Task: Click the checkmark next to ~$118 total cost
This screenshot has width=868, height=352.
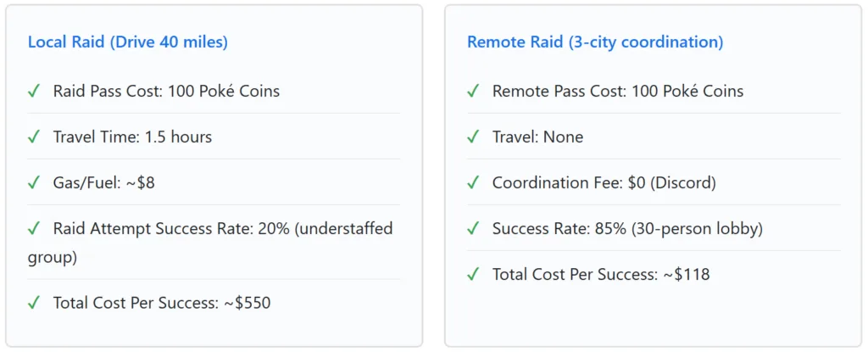Action: (473, 275)
